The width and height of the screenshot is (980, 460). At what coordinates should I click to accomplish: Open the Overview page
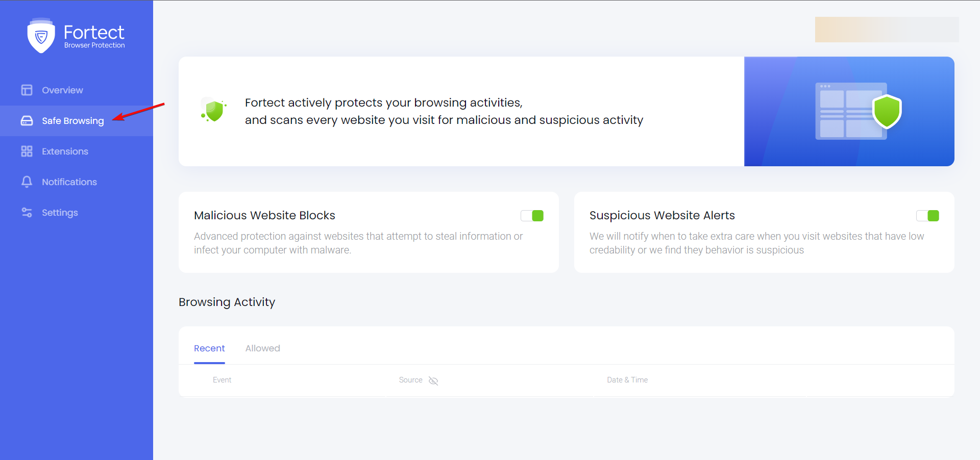[x=62, y=90]
